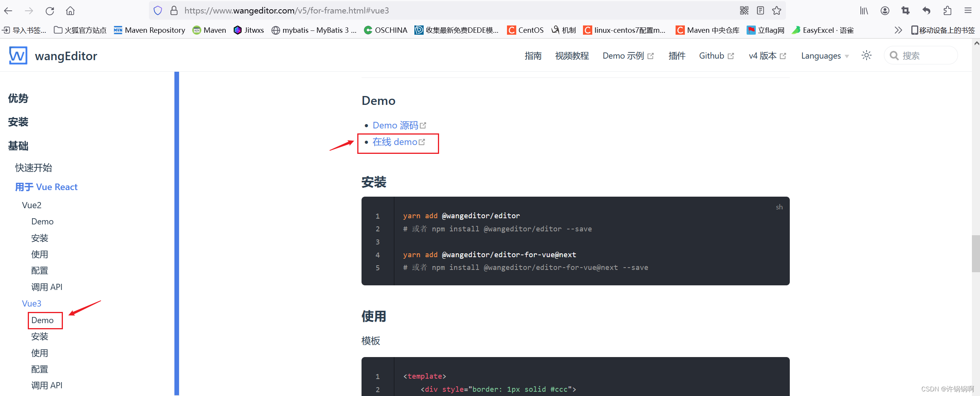Select 调用 API under Vue2

tap(47, 287)
